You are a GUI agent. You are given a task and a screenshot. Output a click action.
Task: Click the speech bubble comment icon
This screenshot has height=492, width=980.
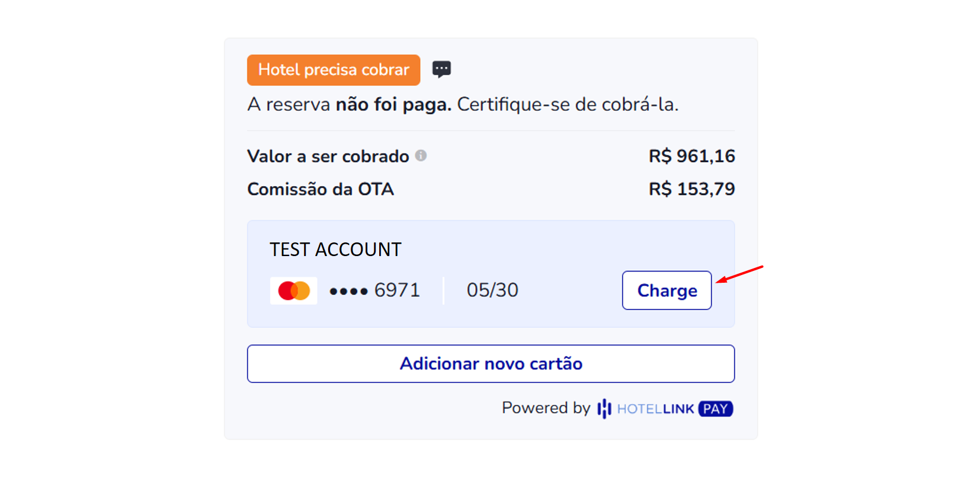pyautogui.click(x=441, y=69)
